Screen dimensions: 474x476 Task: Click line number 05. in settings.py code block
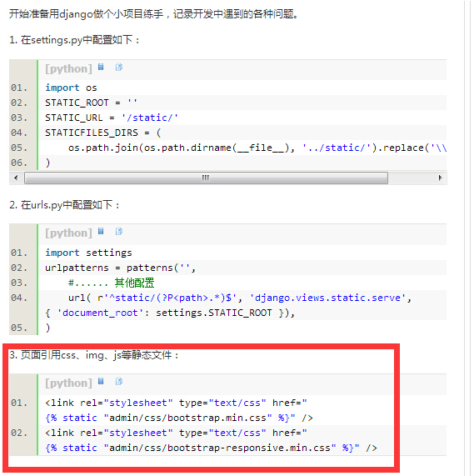pos(19,148)
